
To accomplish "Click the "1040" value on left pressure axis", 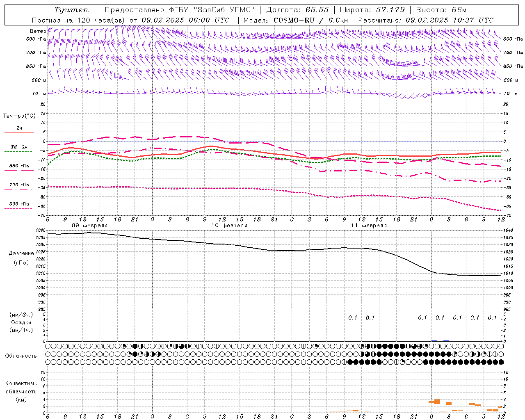I will [x=41, y=231].
